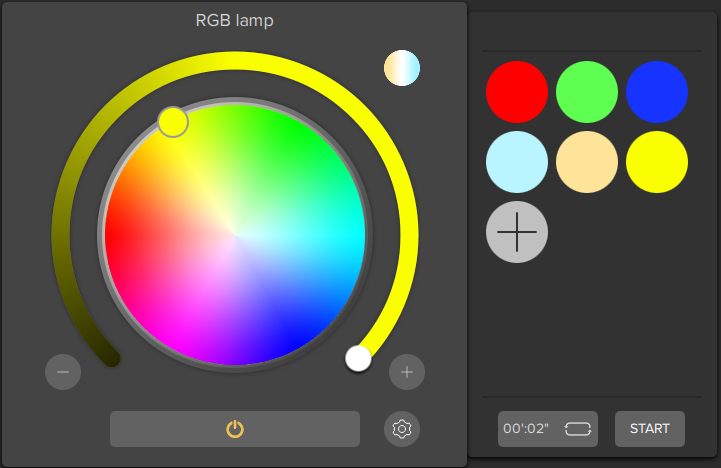This screenshot has width=721, height=468.
Task: Click the 00':02" transition time field
Action: click(x=527, y=429)
